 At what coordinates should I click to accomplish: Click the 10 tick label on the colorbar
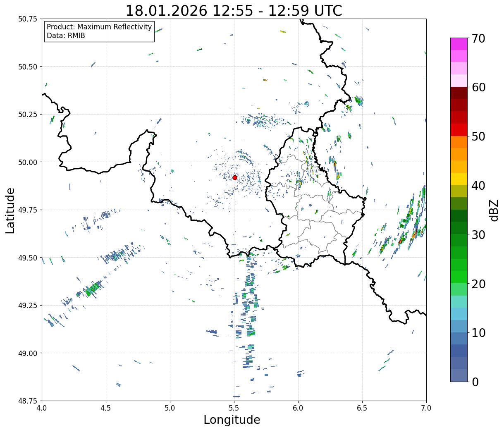(478, 333)
